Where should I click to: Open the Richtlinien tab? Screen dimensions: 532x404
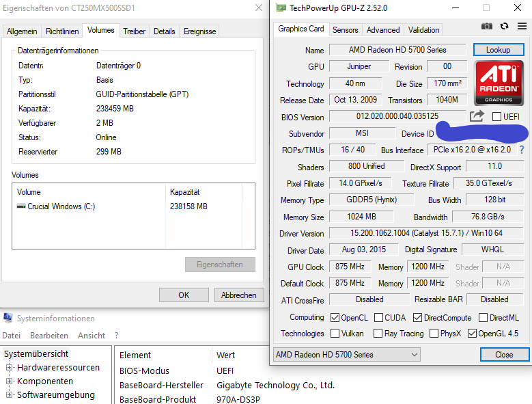click(x=62, y=31)
